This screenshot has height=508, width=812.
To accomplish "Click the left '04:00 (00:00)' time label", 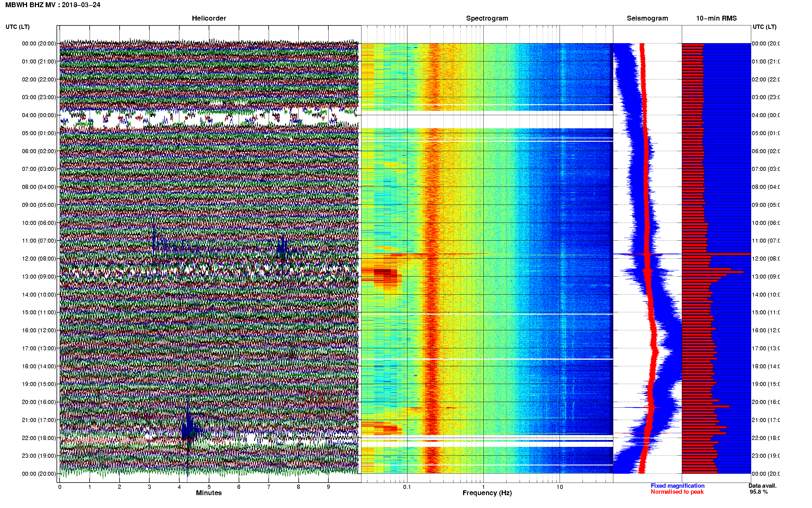I will [39, 115].
